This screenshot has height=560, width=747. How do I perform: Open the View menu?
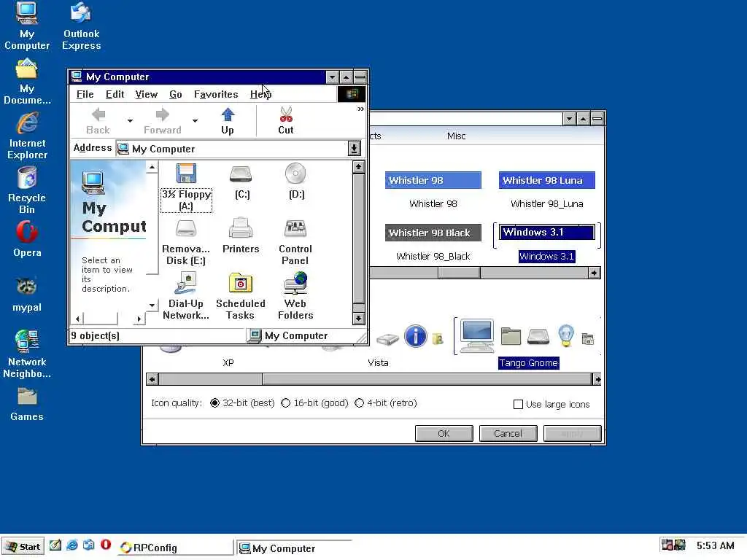[x=146, y=94]
